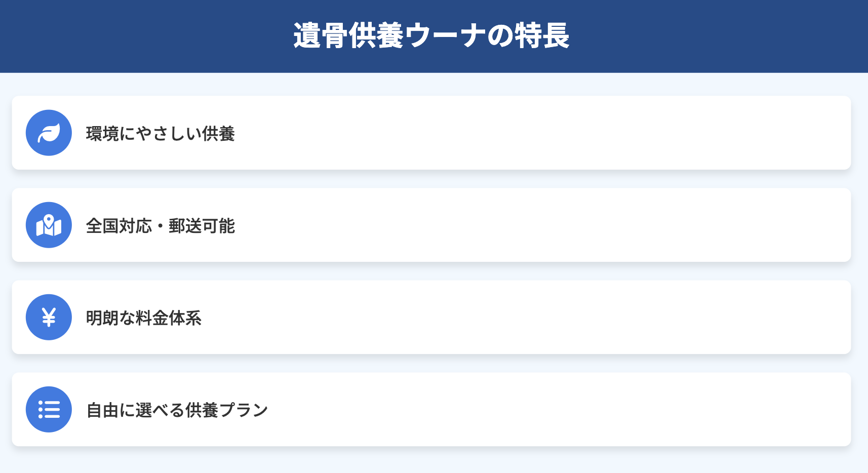Click the word 郵送可能 in the second card
This screenshot has height=473, width=868.
pyautogui.click(x=202, y=226)
